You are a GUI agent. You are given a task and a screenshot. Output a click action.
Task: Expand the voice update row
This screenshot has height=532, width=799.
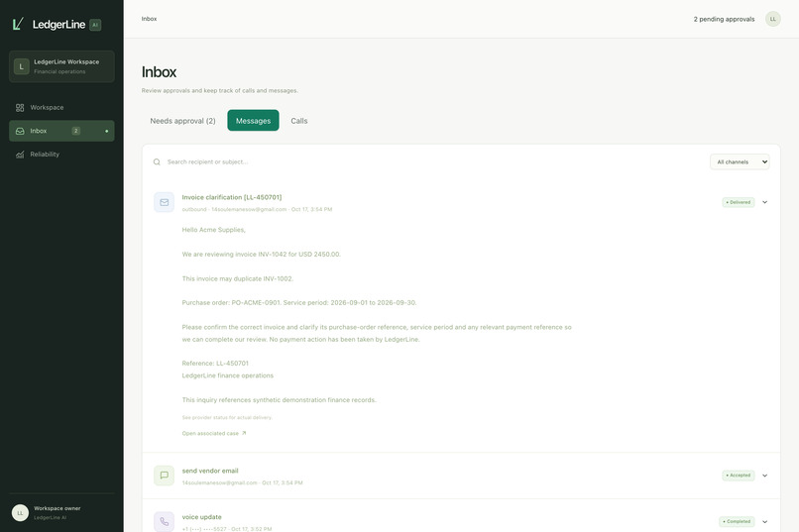tap(765, 522)
